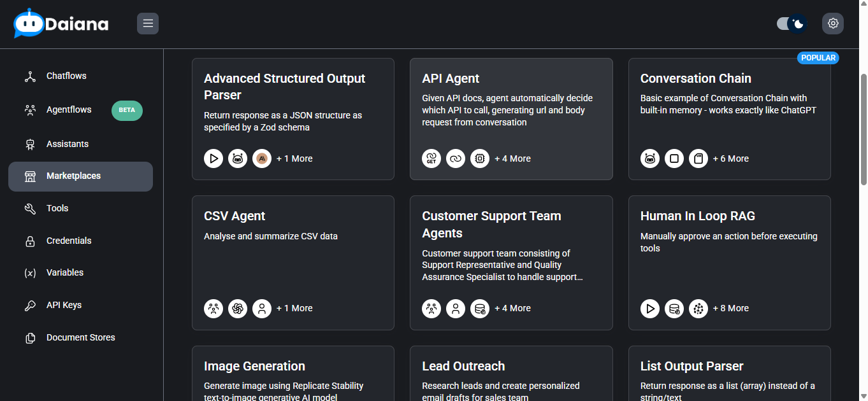Click the Variables (x) icon
868x401 pixels.
(x=30, y=273)
